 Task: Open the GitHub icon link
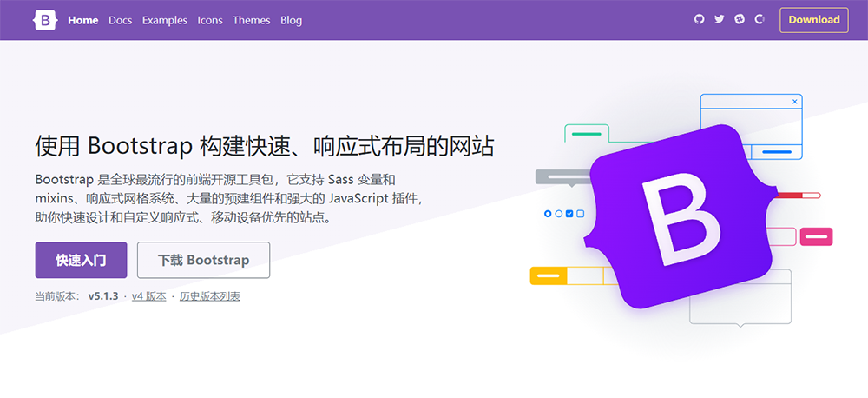699,19
